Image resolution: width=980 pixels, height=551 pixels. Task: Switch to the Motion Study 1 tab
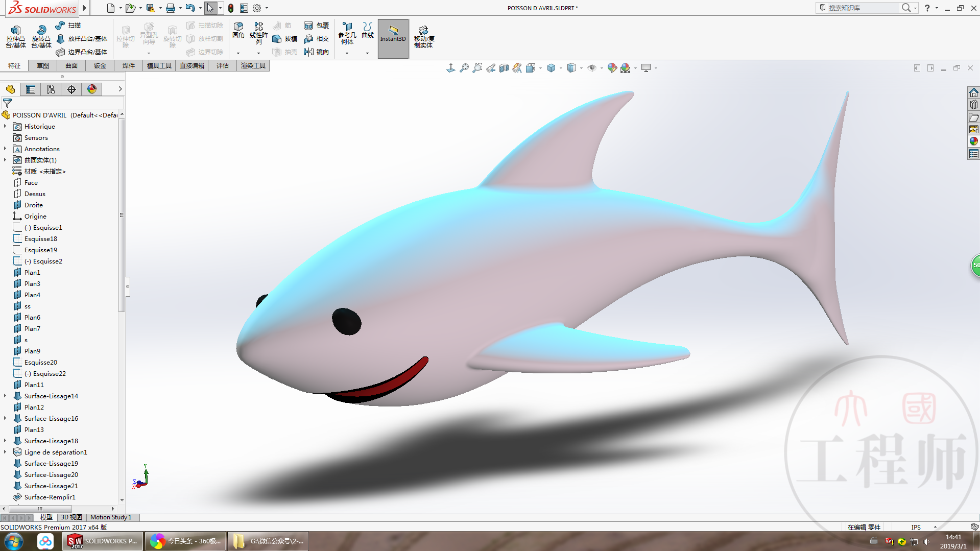tap(111, 517)
